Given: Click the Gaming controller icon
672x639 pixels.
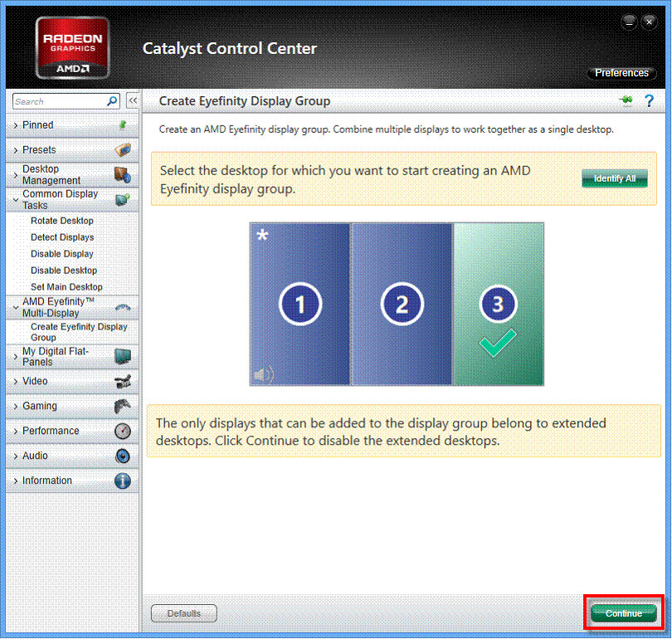Looking at the screenshot, I should coord(123,406).
